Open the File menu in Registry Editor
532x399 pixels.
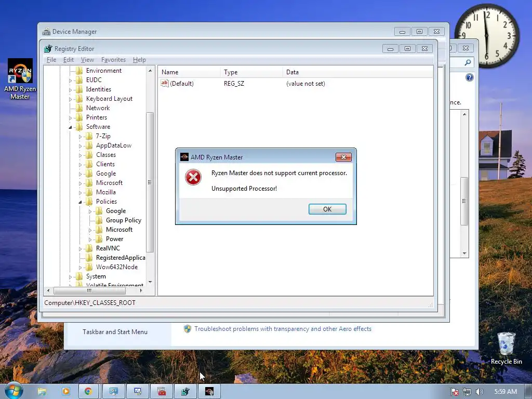coord(51,60)
